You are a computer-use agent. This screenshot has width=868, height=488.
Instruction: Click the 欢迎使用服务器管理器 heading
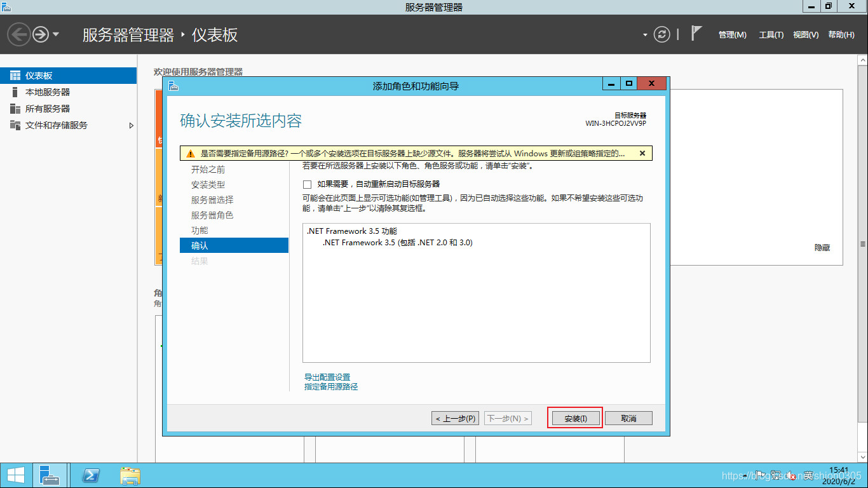tap(198, 72)
